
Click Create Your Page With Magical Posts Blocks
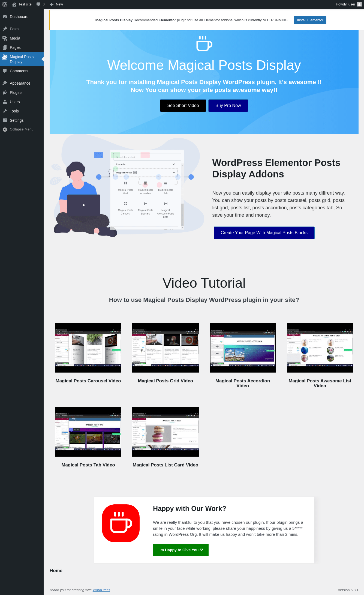264,233
